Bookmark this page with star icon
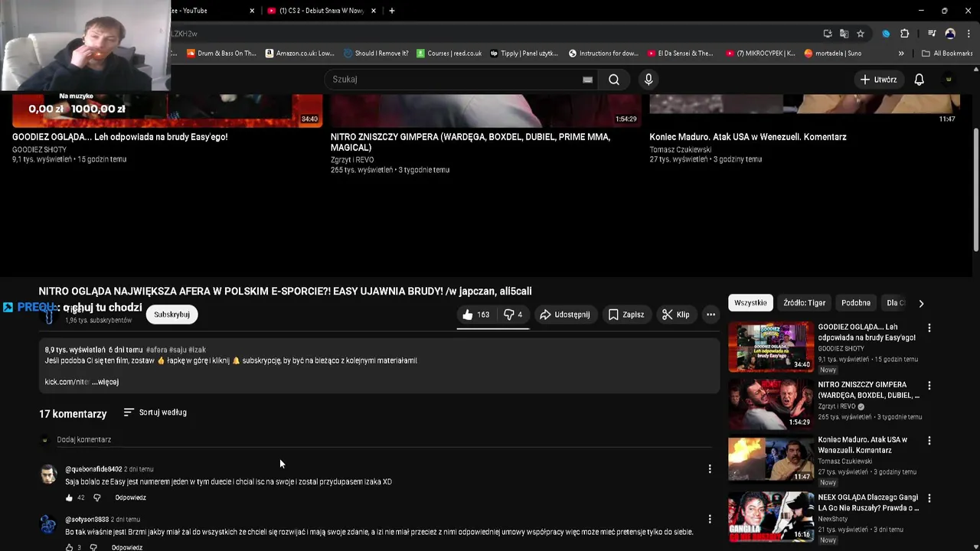980x551 pixels. tap(861, 34)
